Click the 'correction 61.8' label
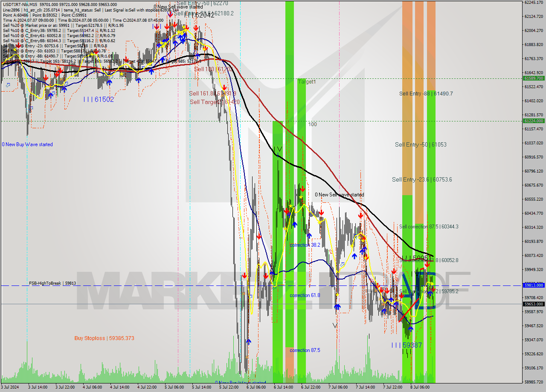 (x=305, y=295)
